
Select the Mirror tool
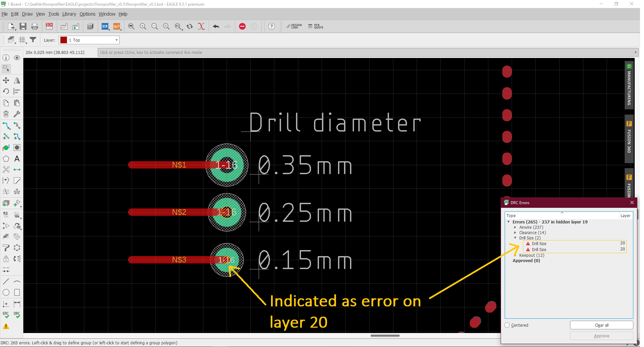click(17, 80)
